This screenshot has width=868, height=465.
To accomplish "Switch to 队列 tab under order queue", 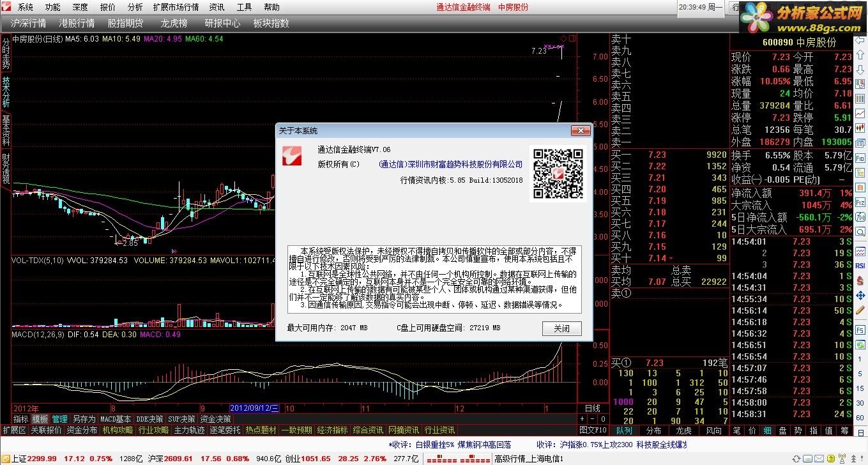I will 625,431.
